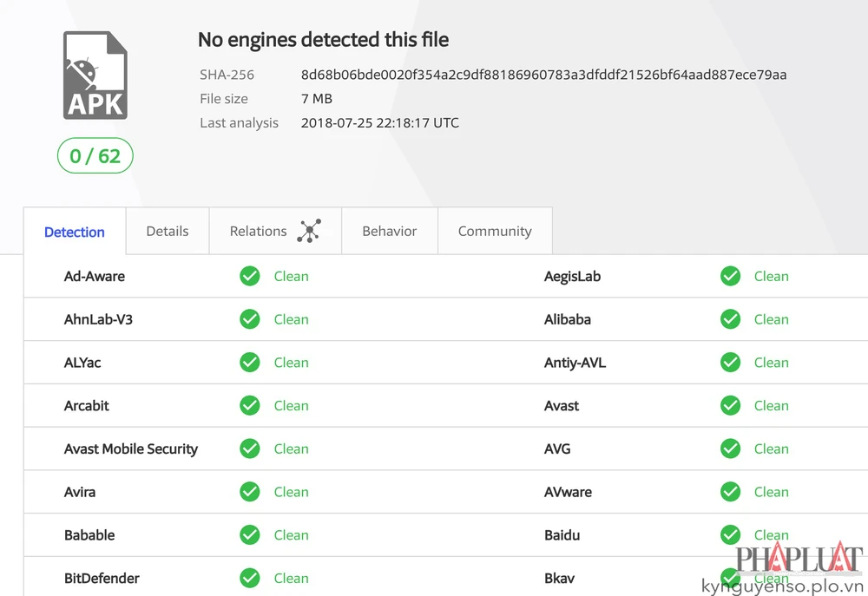Viewport: 868px width, 596px height.
Task: Click the green check icon for Avast
Action: (730, 405)
